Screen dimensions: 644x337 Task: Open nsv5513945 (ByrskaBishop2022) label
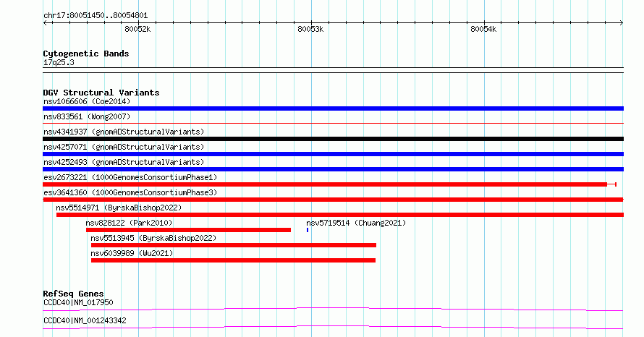point(153,238)
